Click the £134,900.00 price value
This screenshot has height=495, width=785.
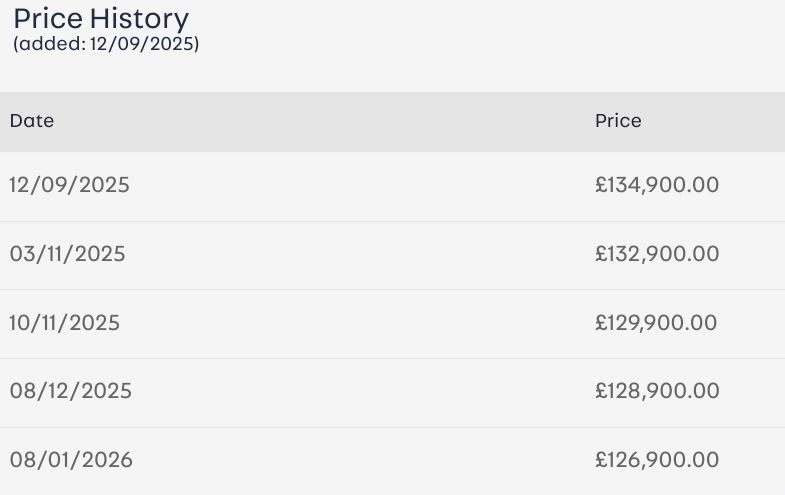656,185
